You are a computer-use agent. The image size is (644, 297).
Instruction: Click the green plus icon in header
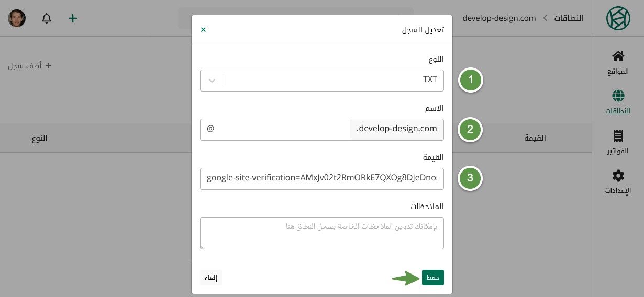point(73,18)
